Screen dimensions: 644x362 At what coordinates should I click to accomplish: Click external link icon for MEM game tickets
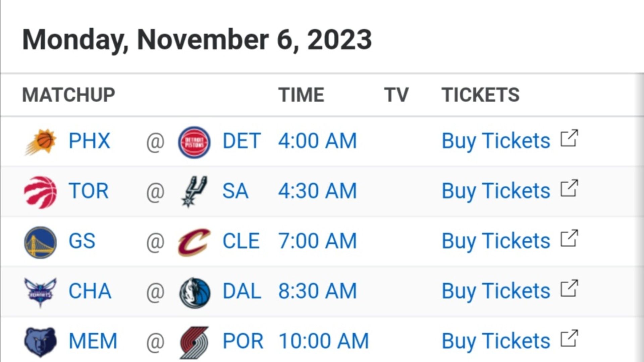click(569, 339)
